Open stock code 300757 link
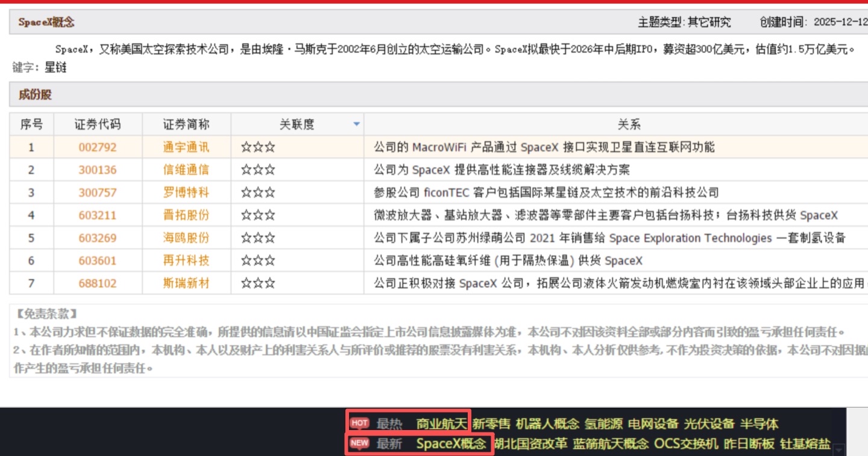868x456 pixels. (x=98, y=193)
